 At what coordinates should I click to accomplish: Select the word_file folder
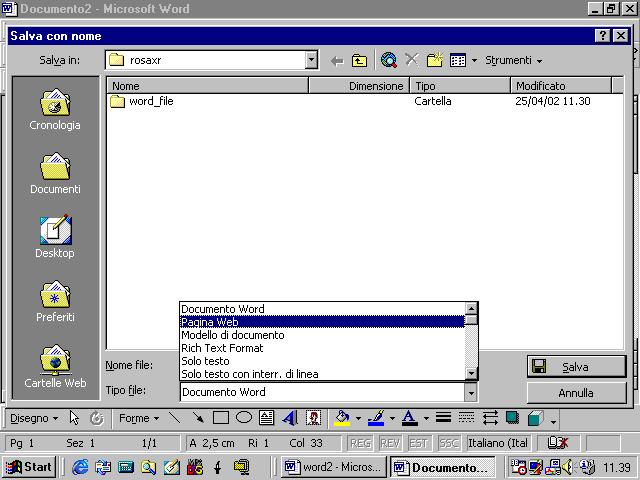142,101
